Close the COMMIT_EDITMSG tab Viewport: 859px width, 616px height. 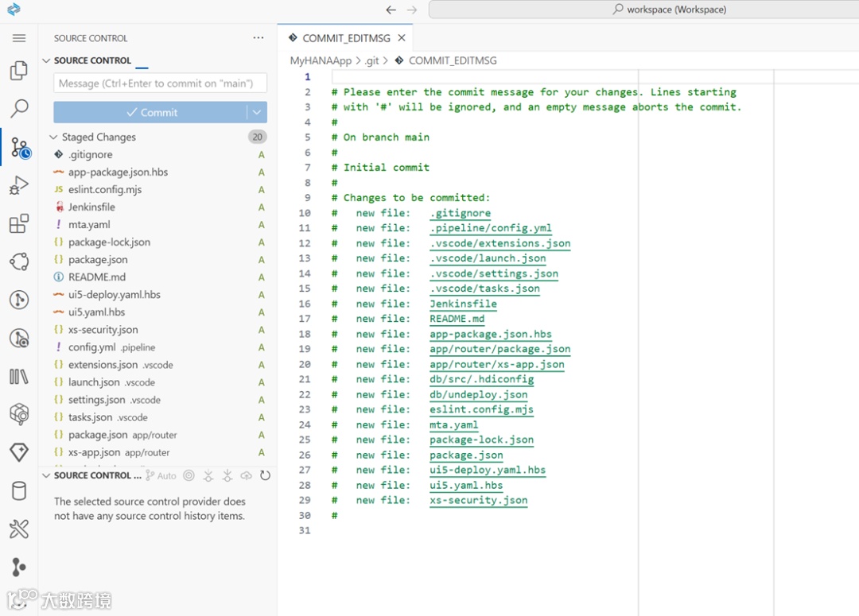(x=402, y=38)
